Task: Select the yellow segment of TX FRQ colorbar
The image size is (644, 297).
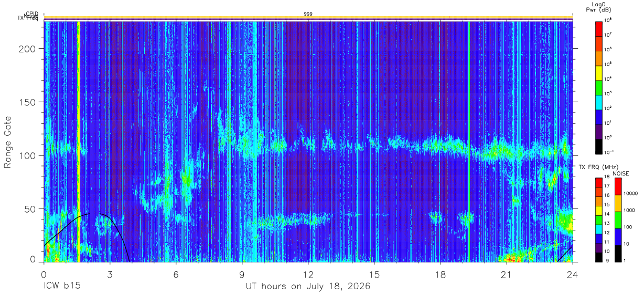Action: click(x=599, y=211)
